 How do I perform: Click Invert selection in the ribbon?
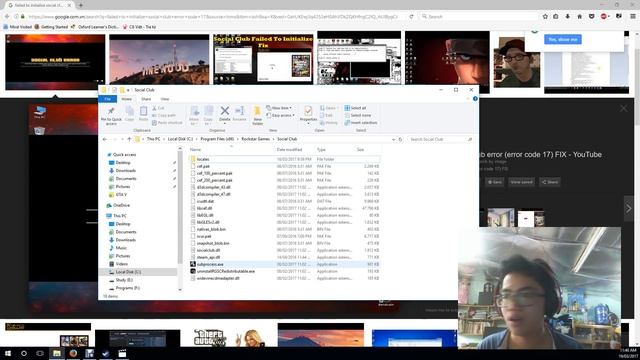[361, 123]
